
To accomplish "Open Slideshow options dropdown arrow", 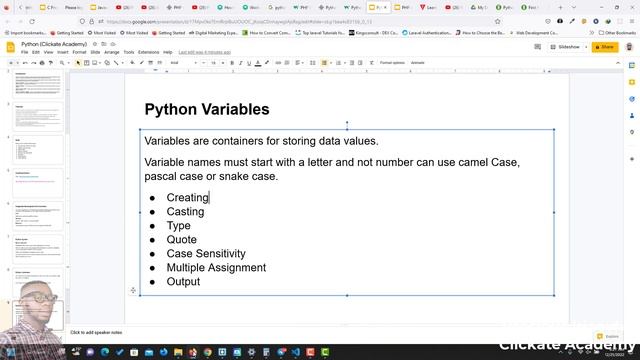I will coord(586,47).
